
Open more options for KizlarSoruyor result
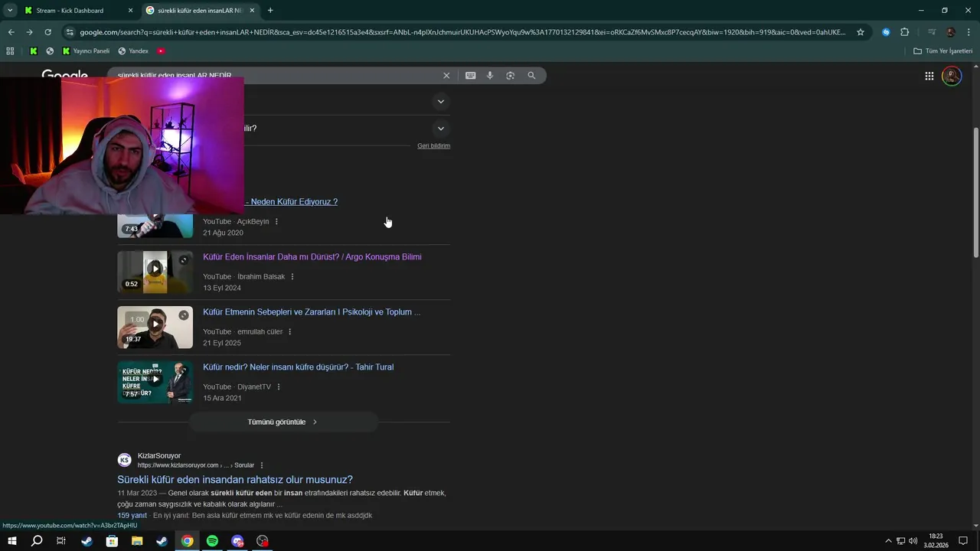click(x=262, y=465)
